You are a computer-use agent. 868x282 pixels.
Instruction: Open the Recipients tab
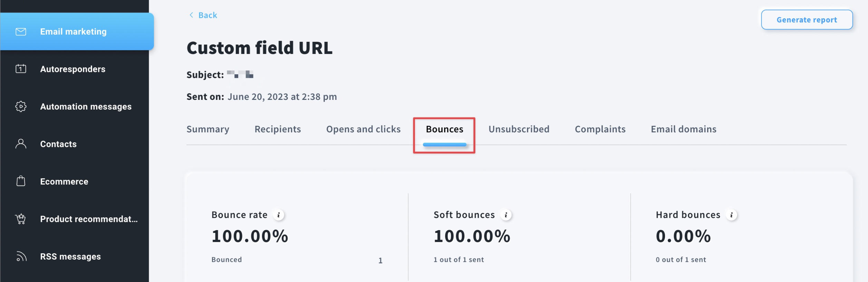pyautogui.click(x=278, y=129)
